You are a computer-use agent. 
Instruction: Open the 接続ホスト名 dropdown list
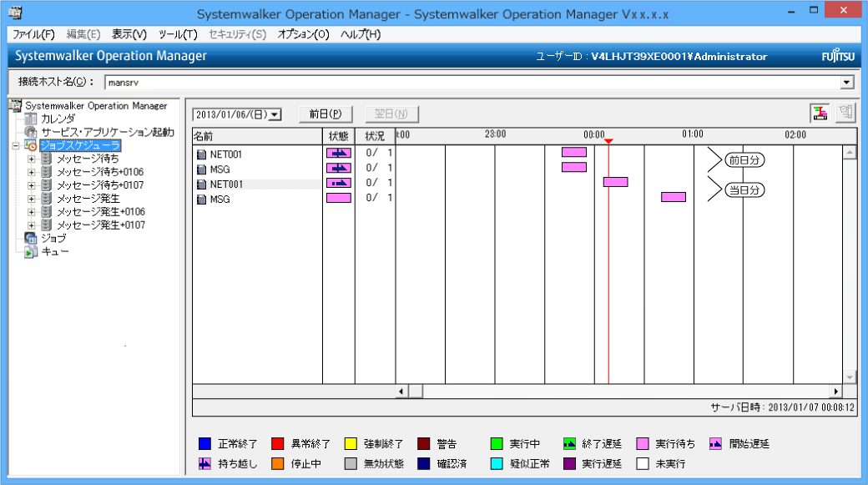tap(847, 82)
